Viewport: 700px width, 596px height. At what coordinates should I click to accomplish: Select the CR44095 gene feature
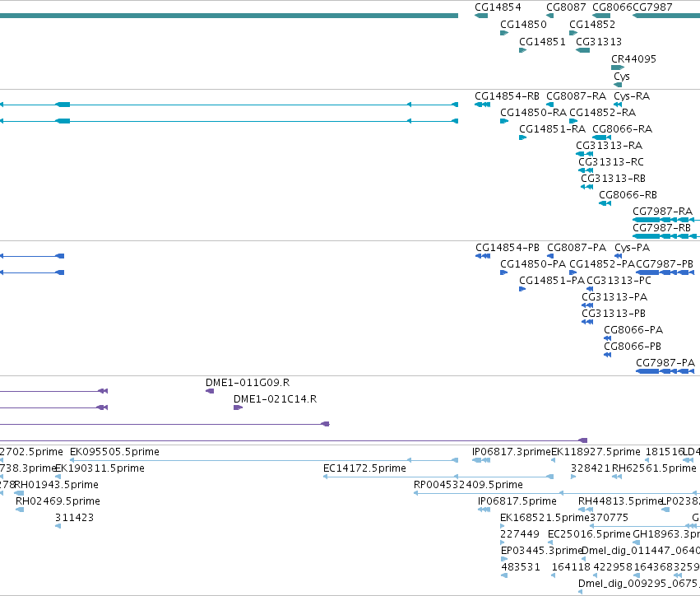[618, 68]
